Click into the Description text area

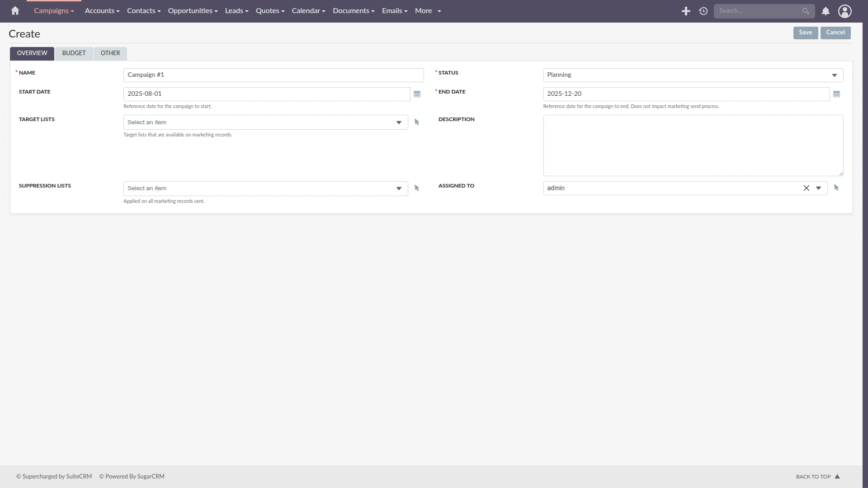[x=693, y=145]
